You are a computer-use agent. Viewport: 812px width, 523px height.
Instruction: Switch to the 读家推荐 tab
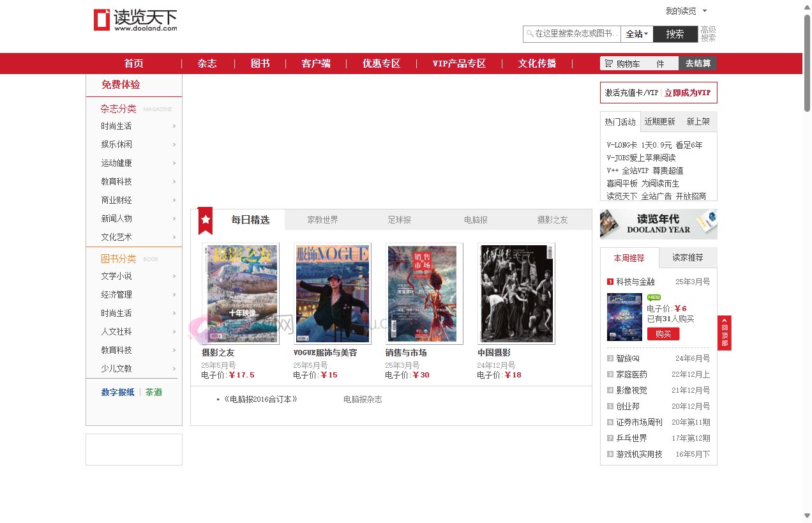click(x=688, y=258)
